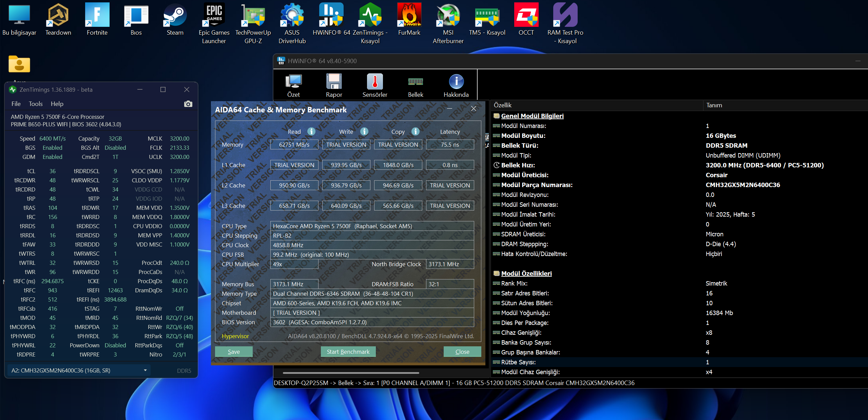Open Bellek in HWiNFO toolbar

pos(416,86)
